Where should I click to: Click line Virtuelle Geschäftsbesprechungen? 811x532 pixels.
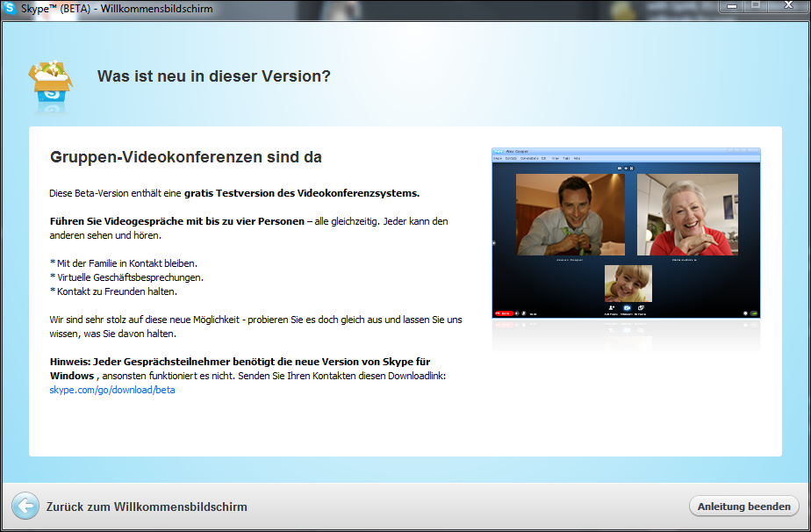tap(126, 277)
